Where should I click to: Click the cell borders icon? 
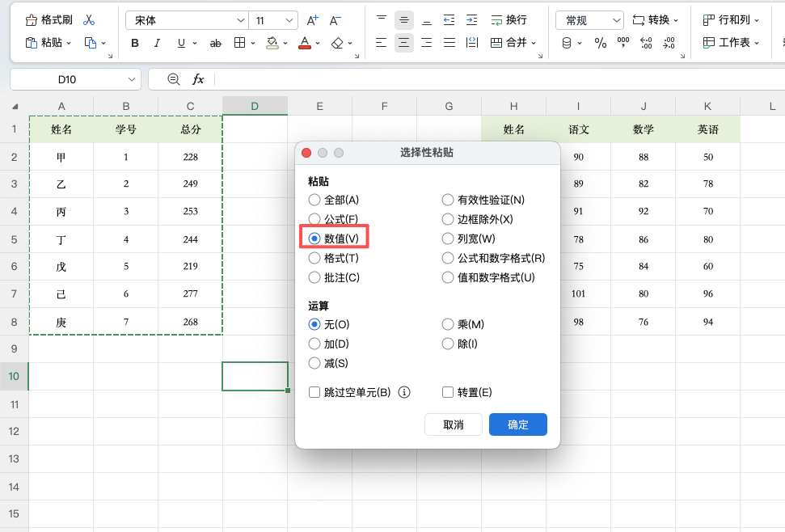(x=240, y=43)
